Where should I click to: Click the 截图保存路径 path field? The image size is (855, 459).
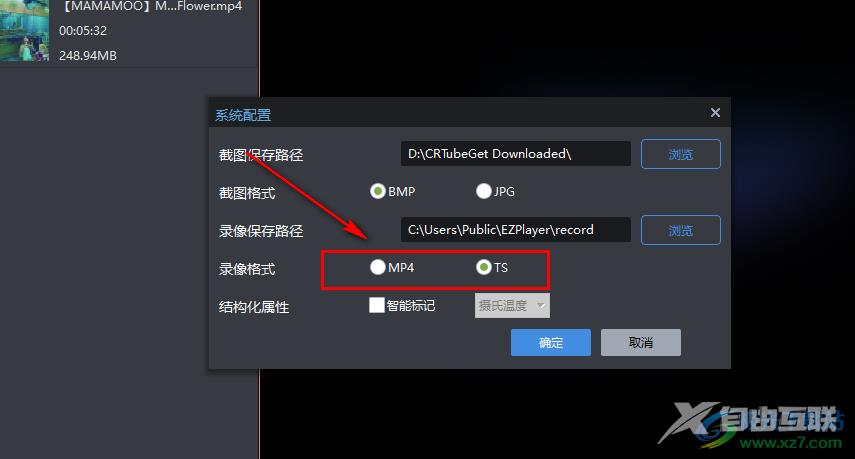[x=515, y=154]
